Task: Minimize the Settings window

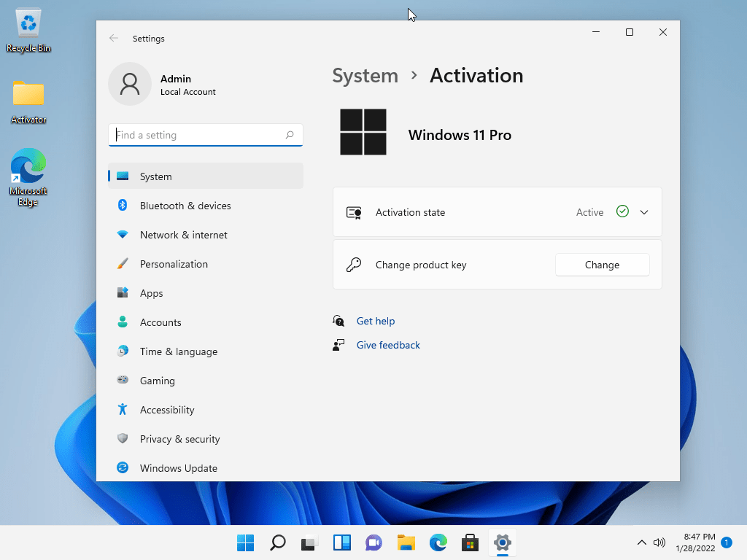Action: [596, 32]
